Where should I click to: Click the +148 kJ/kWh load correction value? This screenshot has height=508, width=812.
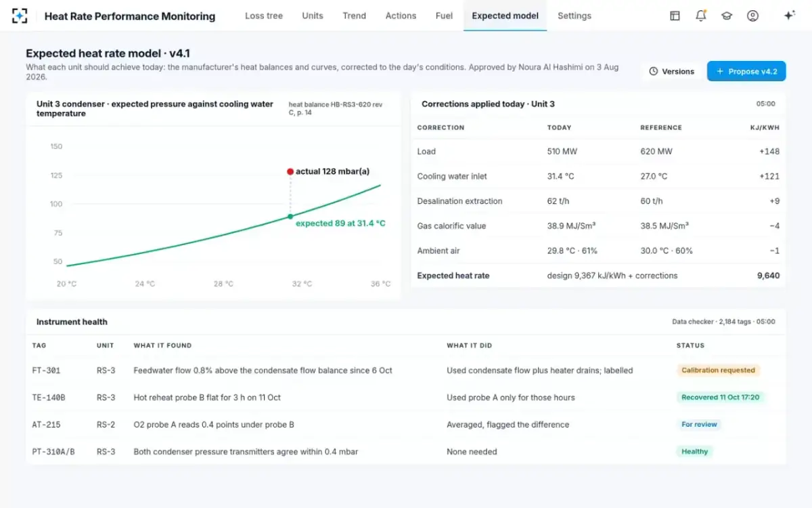click(769, 152)
